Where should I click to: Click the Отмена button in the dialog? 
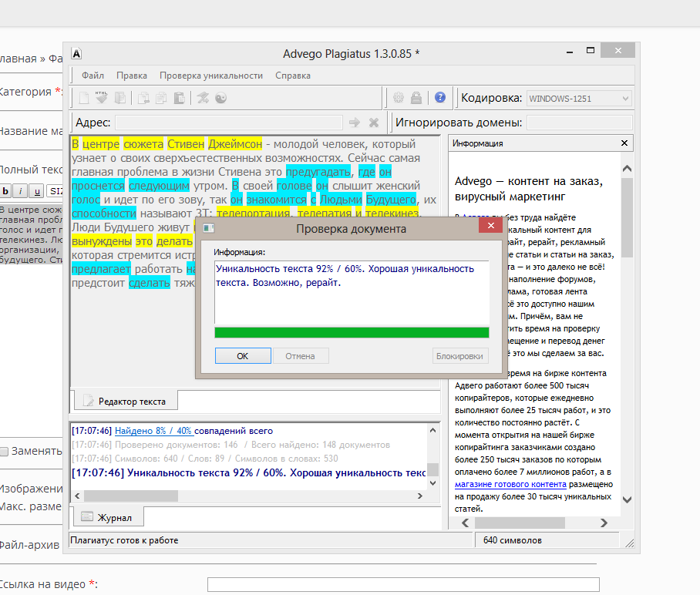(x=301, y=356)
